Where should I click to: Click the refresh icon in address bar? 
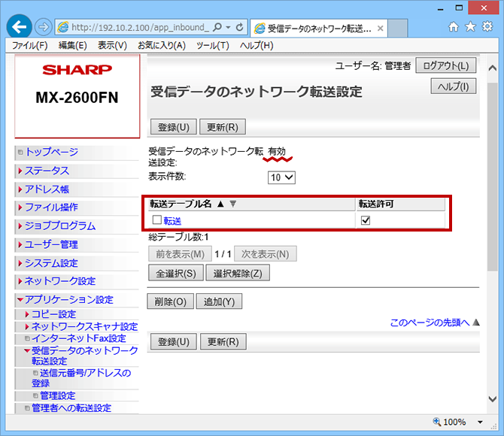[240, 28]
